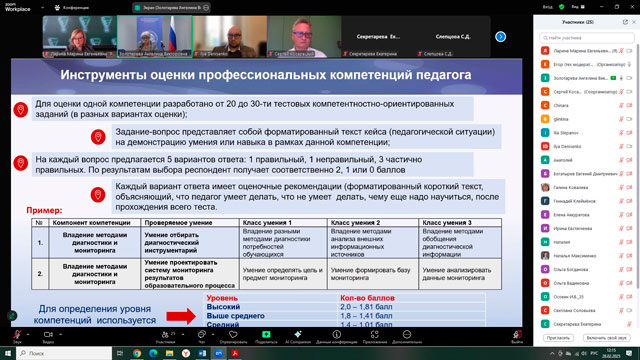Select participant Ларина Марина Евгеньевна in list
The width and height of the screenshot is (640, 360).
pyautogui.click(x=587, y=51)
